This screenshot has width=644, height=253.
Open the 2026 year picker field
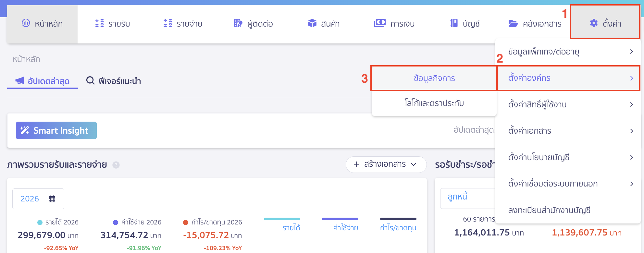coord(38,199)
